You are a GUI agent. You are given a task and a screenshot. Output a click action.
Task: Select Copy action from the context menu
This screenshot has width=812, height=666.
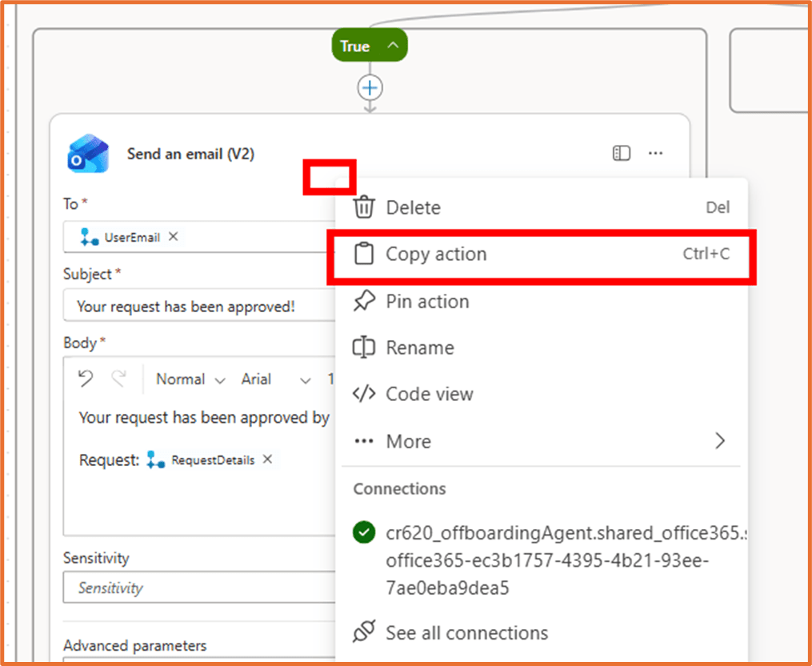(x=436, y=254)
